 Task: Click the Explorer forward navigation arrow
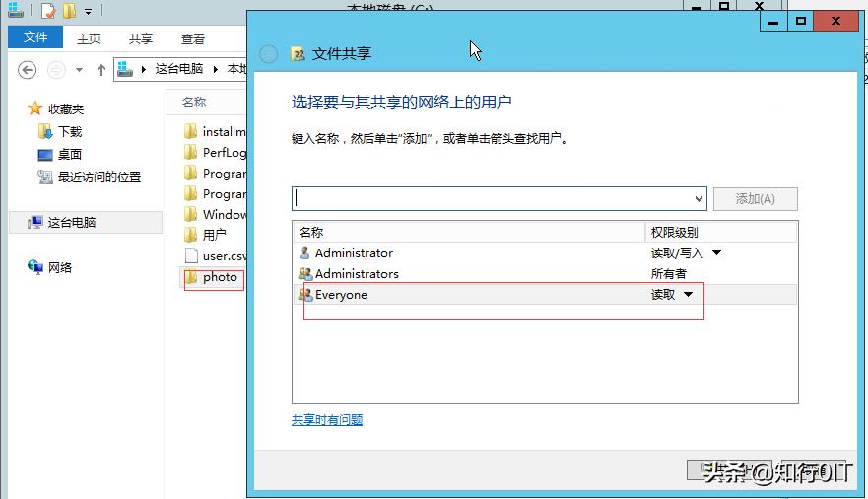coord(56,70)
